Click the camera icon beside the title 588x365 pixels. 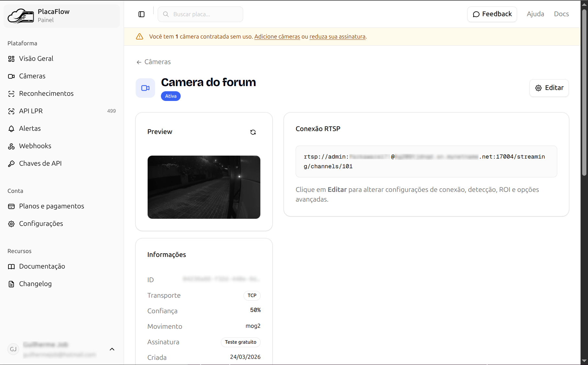pos(145,88)
